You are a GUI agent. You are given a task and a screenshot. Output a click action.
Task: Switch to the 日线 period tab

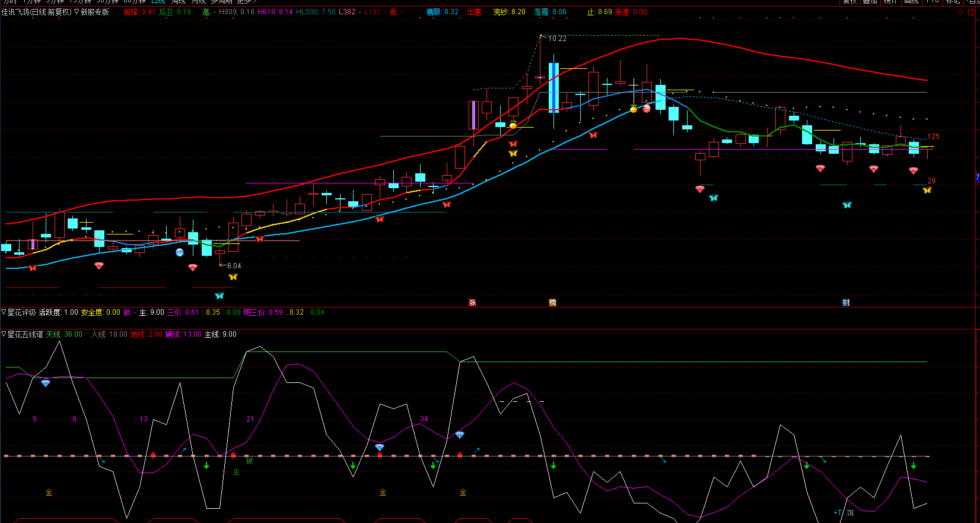click(x=158, y=2)
